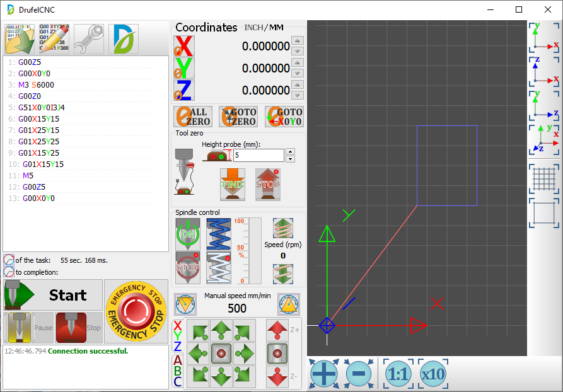Open settings with the wrench icon
Screen dimensions: 563x392
click(88, 39)
